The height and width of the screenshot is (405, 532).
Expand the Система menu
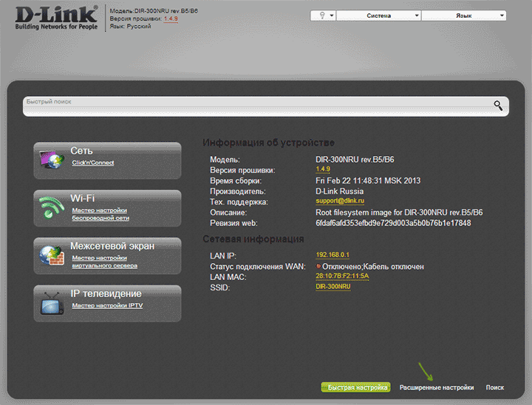point(378,16)
